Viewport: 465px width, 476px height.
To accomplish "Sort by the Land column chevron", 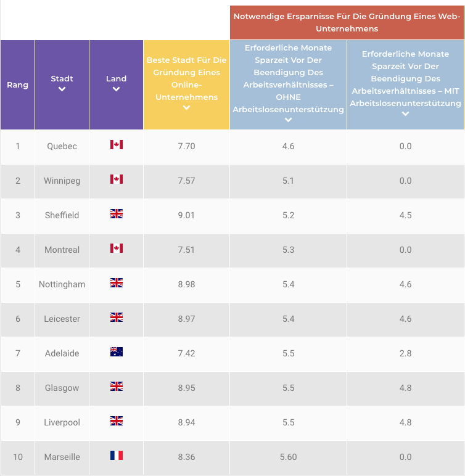I will pyautogui.click(x=116, y=89).
